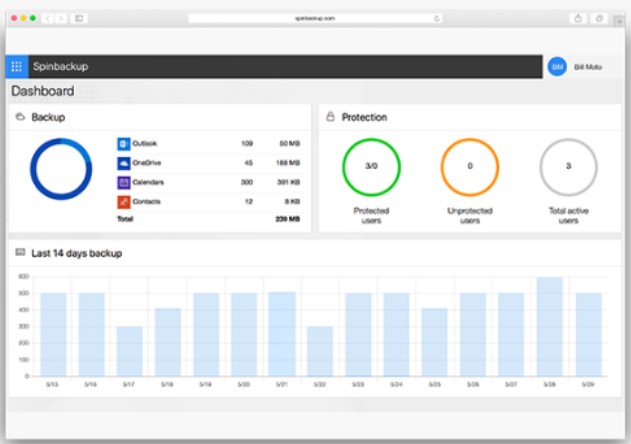Click the Calendars service icon

(124, 182)
